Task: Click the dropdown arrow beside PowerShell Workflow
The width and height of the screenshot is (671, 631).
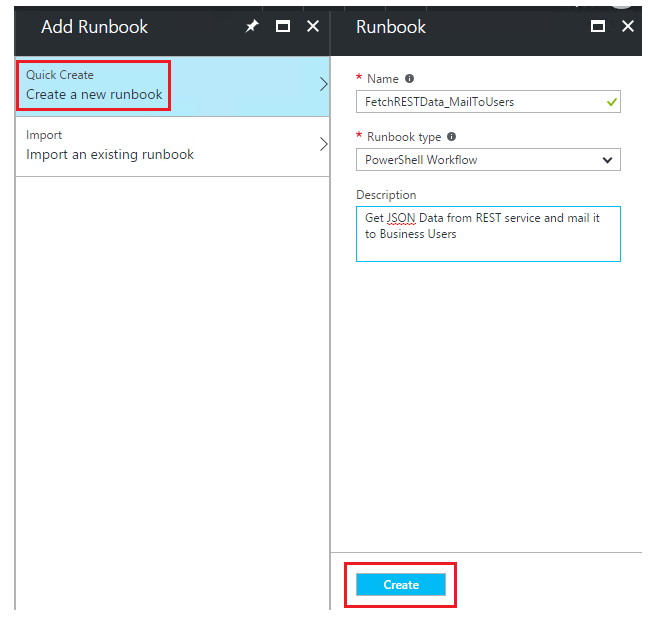Action: pyautogui.click(x=607, y=160)
